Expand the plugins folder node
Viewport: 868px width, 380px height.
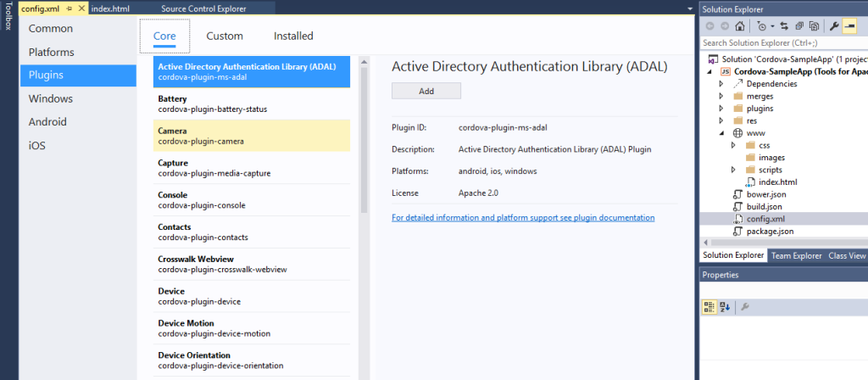click(721, 109)
